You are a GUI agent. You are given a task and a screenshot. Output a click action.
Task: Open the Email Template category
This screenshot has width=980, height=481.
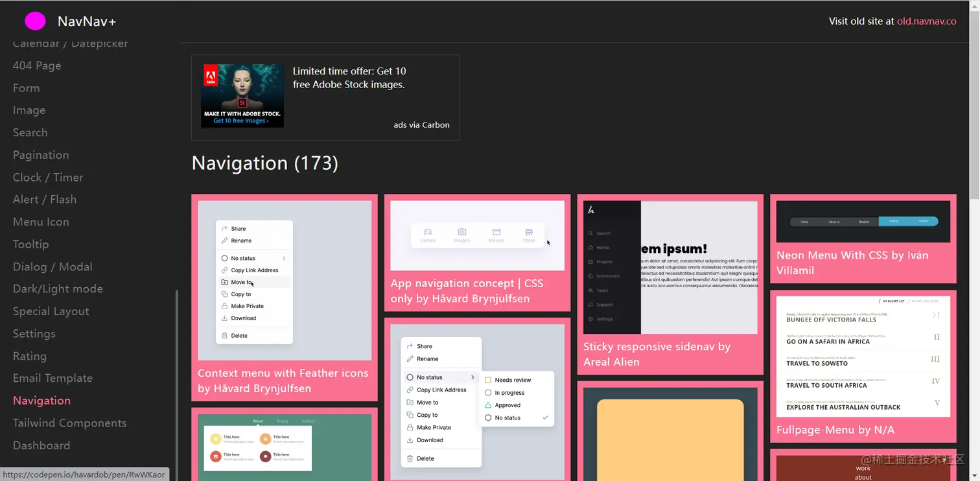[52, 378]
